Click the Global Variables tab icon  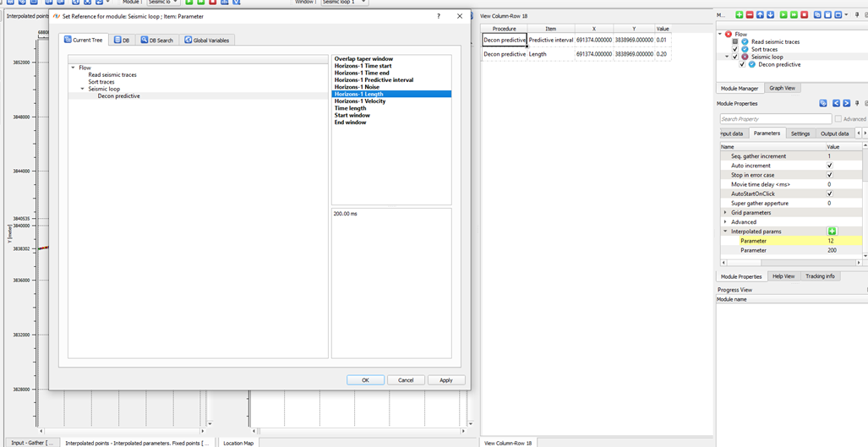tap(188, 40)
